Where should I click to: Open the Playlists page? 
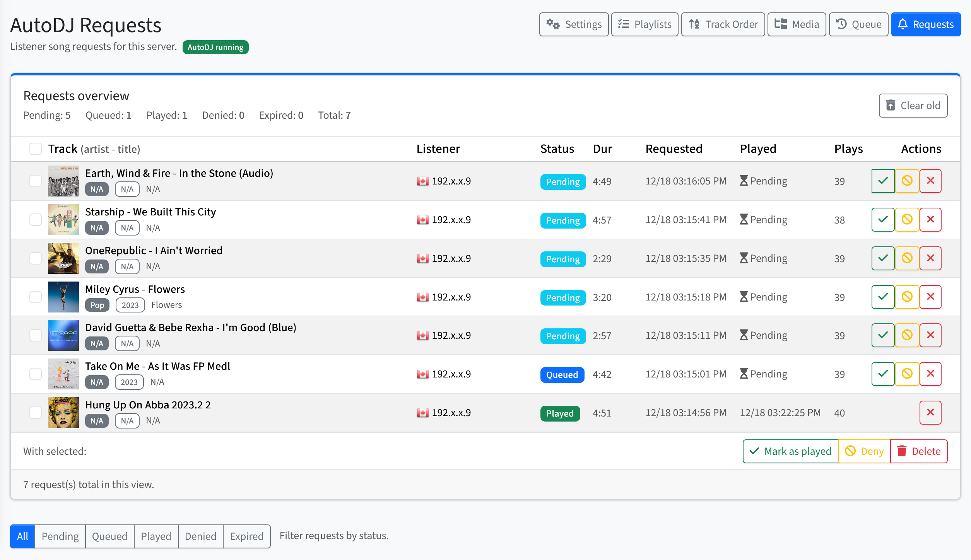coord(644,24)
